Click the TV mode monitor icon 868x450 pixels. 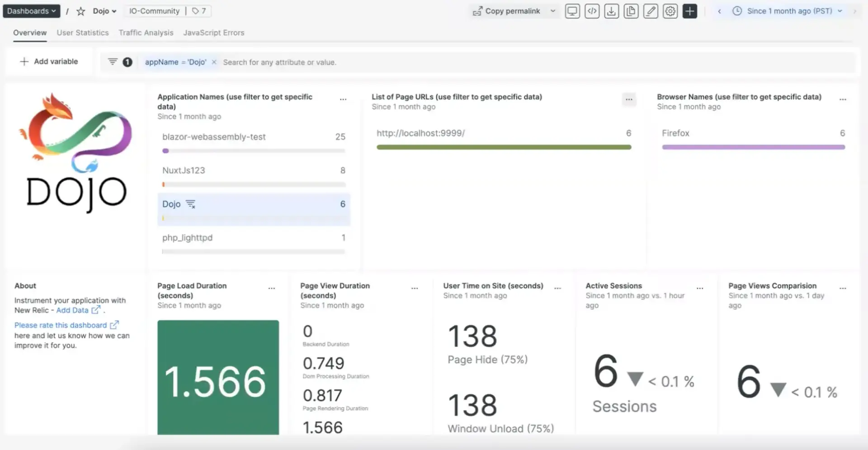[x=572, y=11]
